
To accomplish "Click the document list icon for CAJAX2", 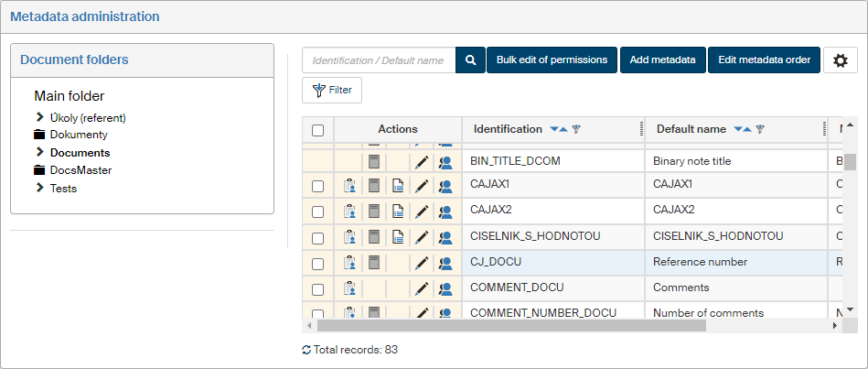I will tap(398, 212).
